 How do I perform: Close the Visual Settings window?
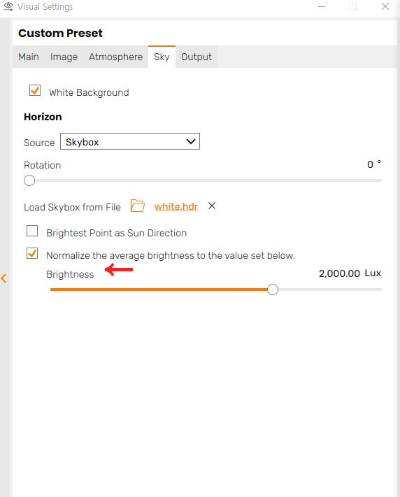tap(385, 7)
